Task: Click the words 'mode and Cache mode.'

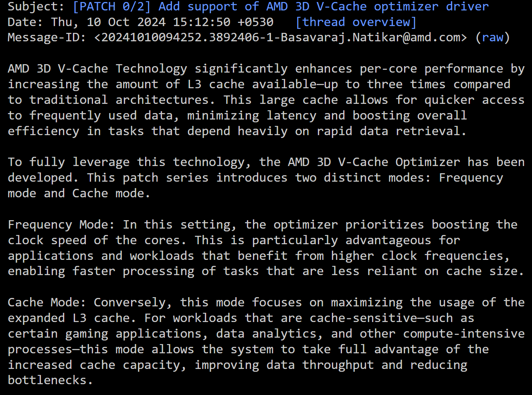Action: coord(79,194)
